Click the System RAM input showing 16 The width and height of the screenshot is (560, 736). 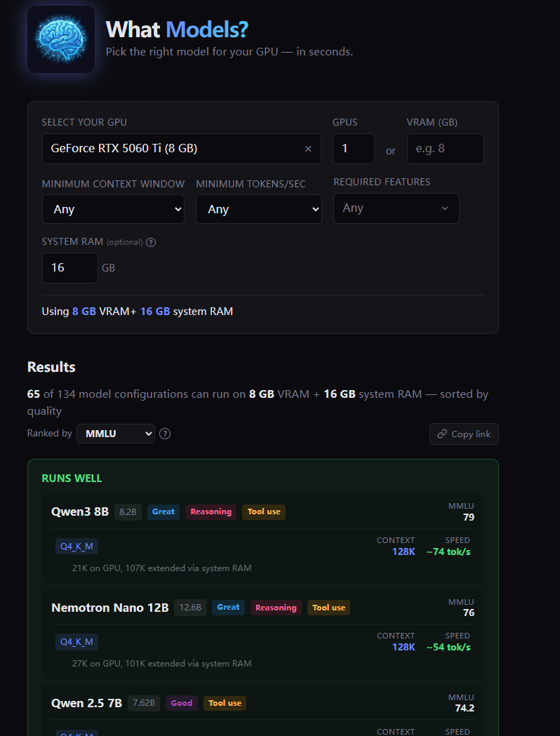point(70,268)
